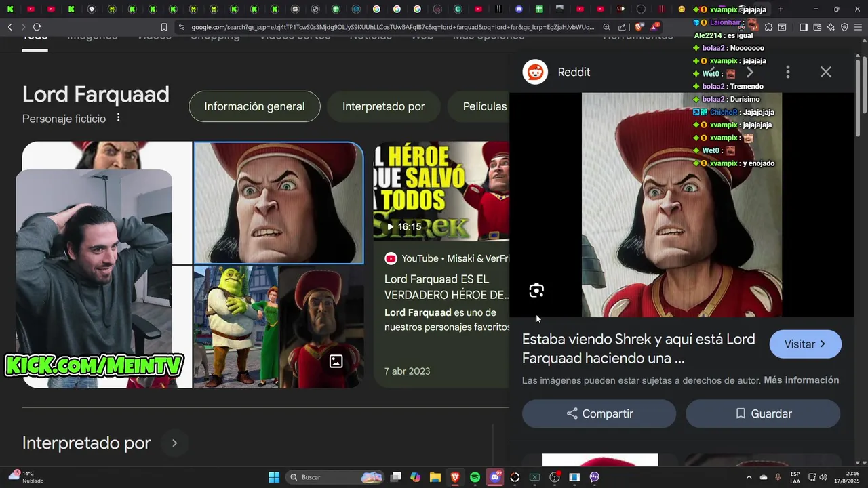Viewport: 868px width, 488px height.
Task: Show hidden system tray icons chevron
Action: (749, 477)
